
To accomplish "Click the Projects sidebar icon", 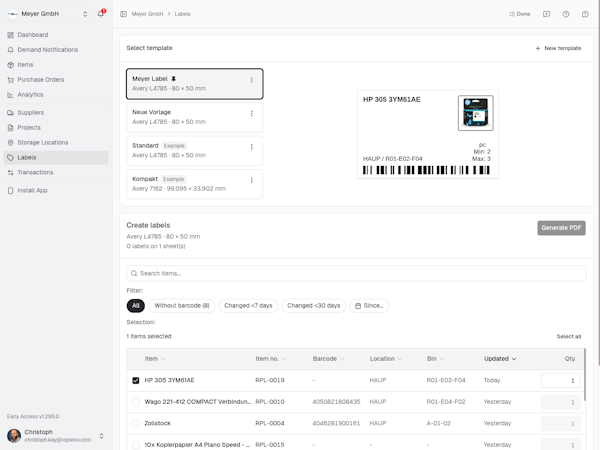I will click(10, 127).
